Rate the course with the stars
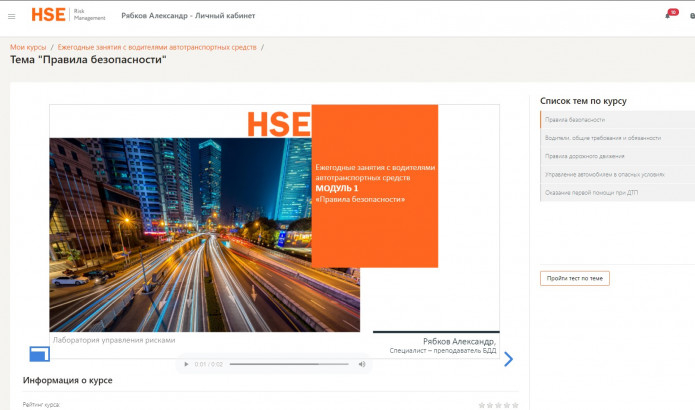The height and width of the screenshot is (410, 695). click(498, 405)
